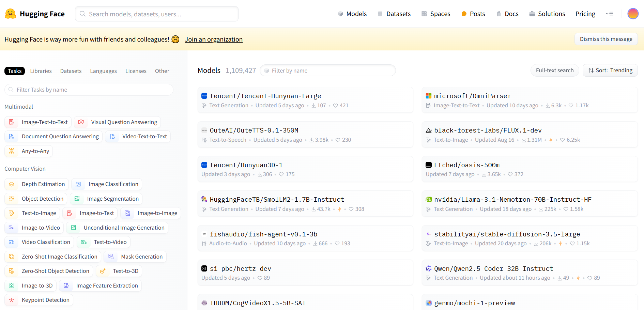
Task: Click the Any-to-Any task icon
Action: (12, 151)
